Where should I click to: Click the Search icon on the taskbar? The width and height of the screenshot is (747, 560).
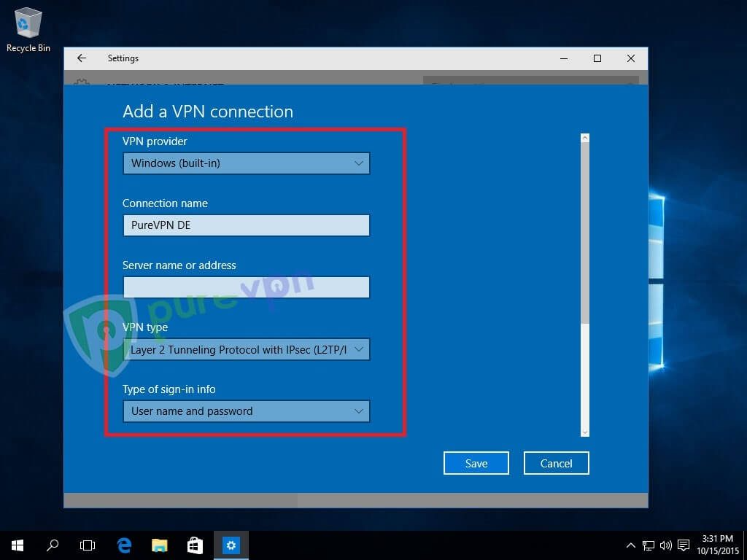click(52, 545)
